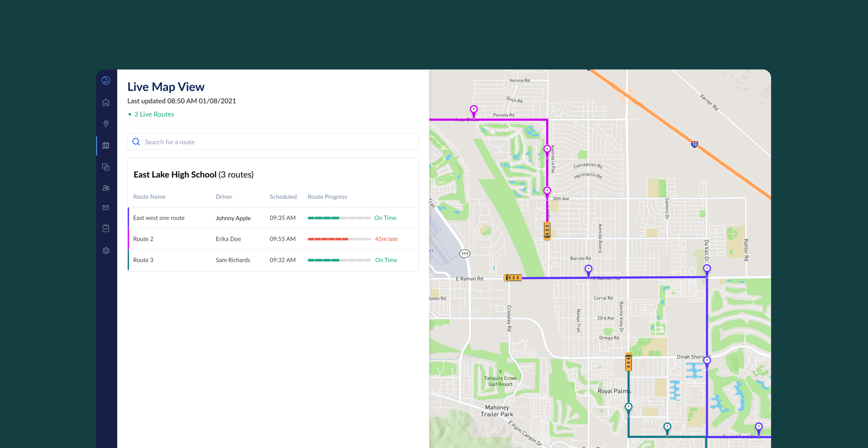This screenshot has height=448, width=868.
Task: Open the home icon in sidebar
Action: tap(106, 103)
